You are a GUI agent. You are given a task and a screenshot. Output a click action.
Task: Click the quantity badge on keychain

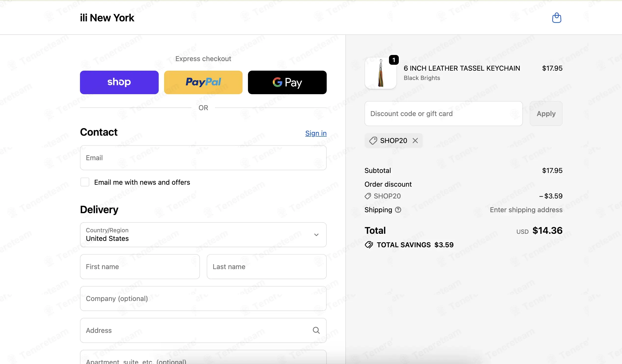click(x=394, y=60)
